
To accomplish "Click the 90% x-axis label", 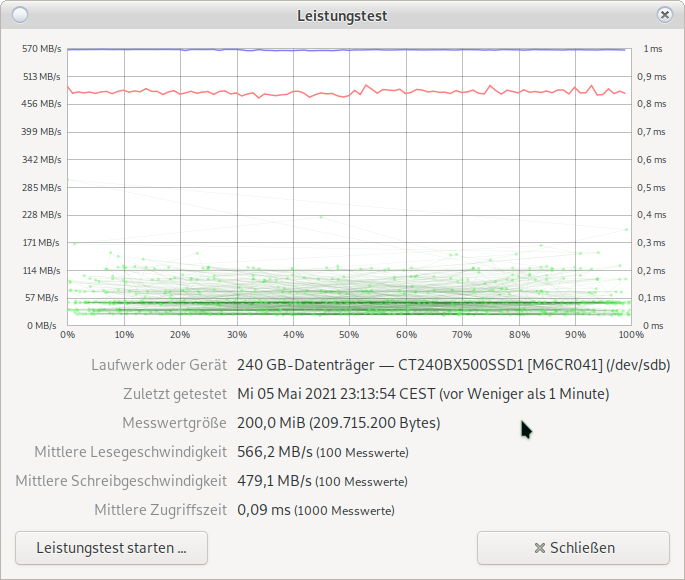I will (x=575, y=335).
